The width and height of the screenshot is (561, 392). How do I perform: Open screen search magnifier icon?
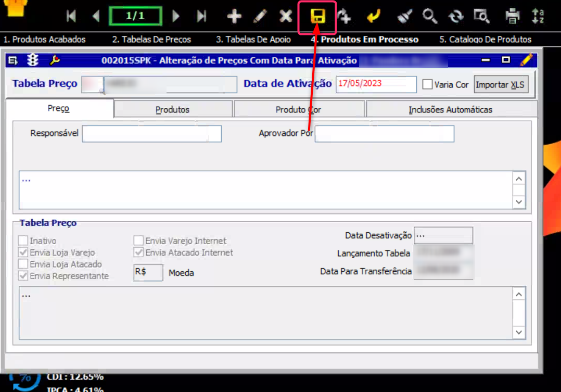pyautogui.click(x=481, y=16)
